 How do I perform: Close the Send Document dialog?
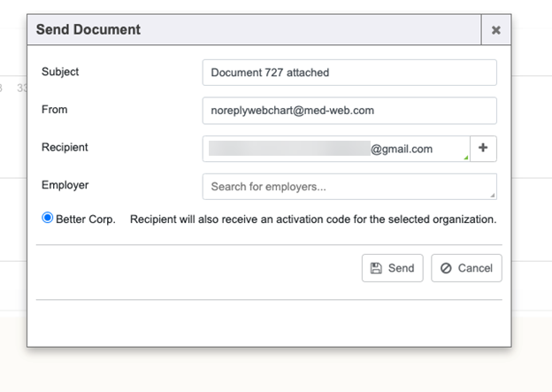[x=495, y=30]
